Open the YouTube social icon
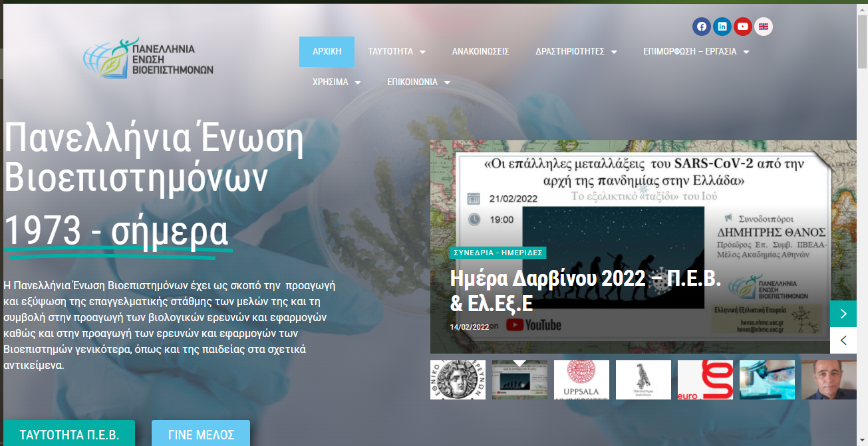The height and width of the screenshot is (446, 868). [x=742, y=27]
